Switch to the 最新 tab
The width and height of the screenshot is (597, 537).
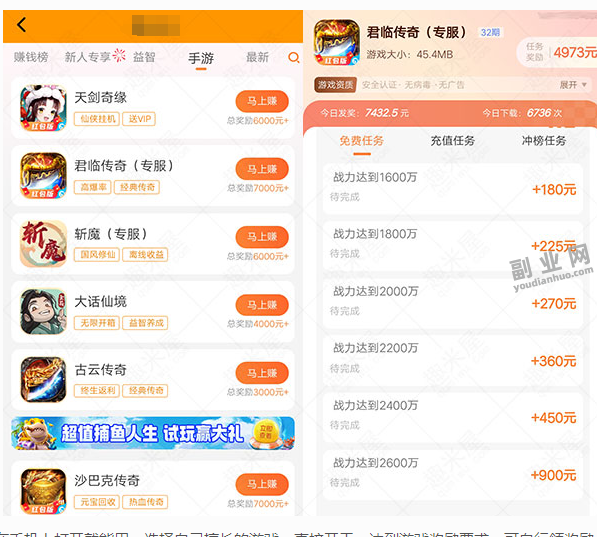tap(257, 58)
